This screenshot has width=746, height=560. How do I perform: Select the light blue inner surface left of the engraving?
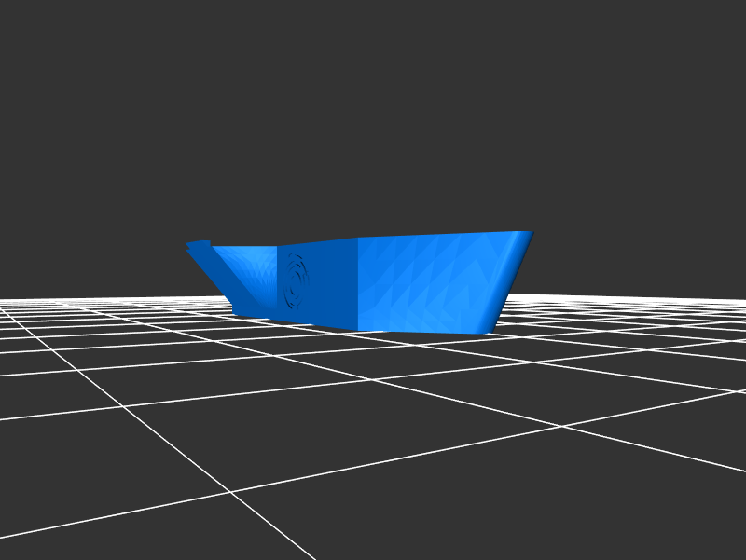click(x=250, y=270)
